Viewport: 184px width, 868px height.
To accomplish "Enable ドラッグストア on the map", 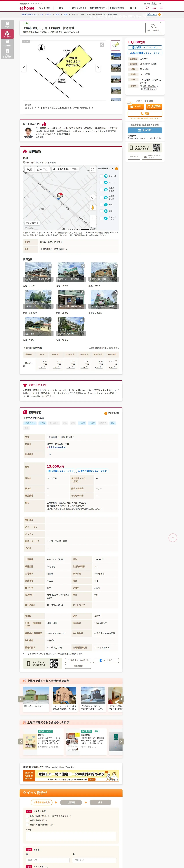I will click(x=101, y=218).
